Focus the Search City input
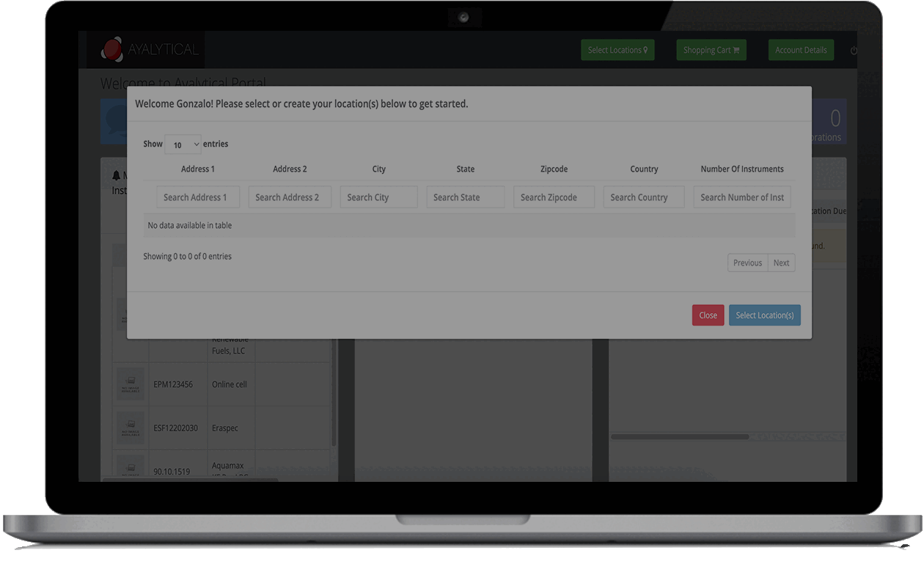 [378, 197]
